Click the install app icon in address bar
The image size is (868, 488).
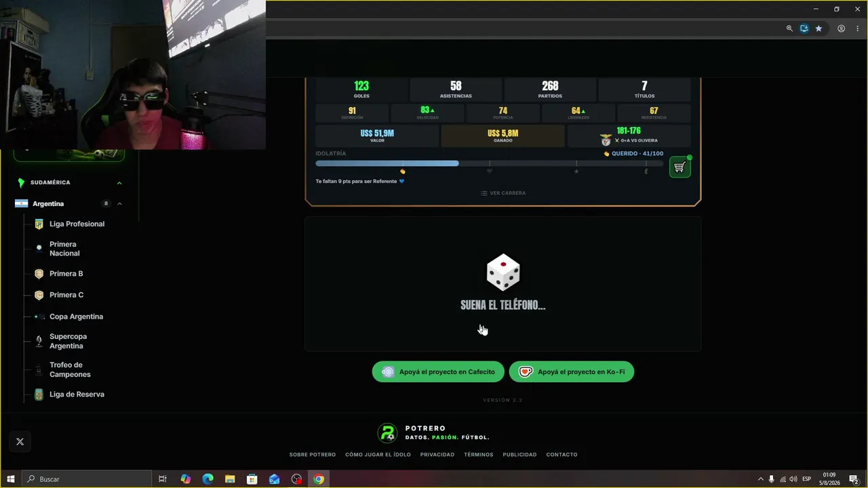click(804, 28)
